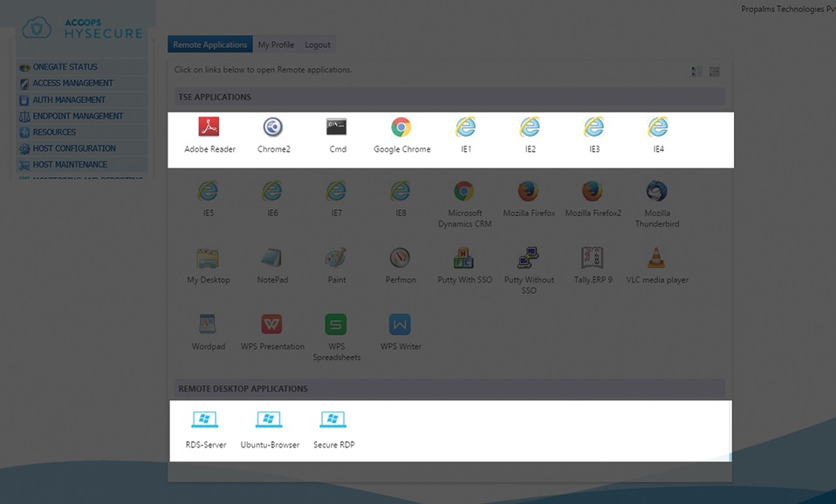Launch Mozilla Firefox2 app
The height and width of the screenshot is (504, 836).
click(593, 191)
